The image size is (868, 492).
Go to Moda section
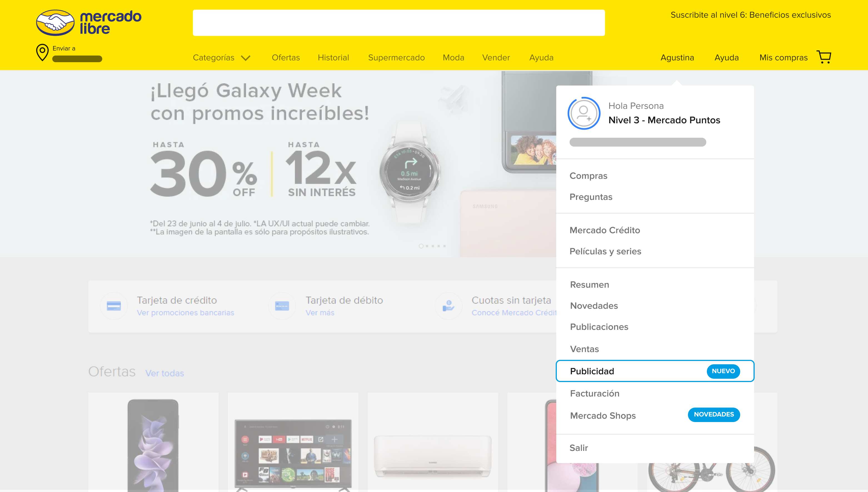453,58
